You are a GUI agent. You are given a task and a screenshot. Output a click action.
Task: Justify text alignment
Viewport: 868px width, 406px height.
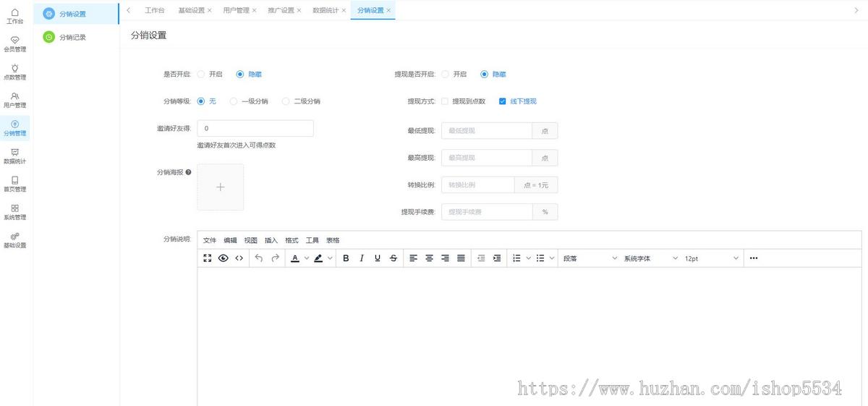pos(461,258)
